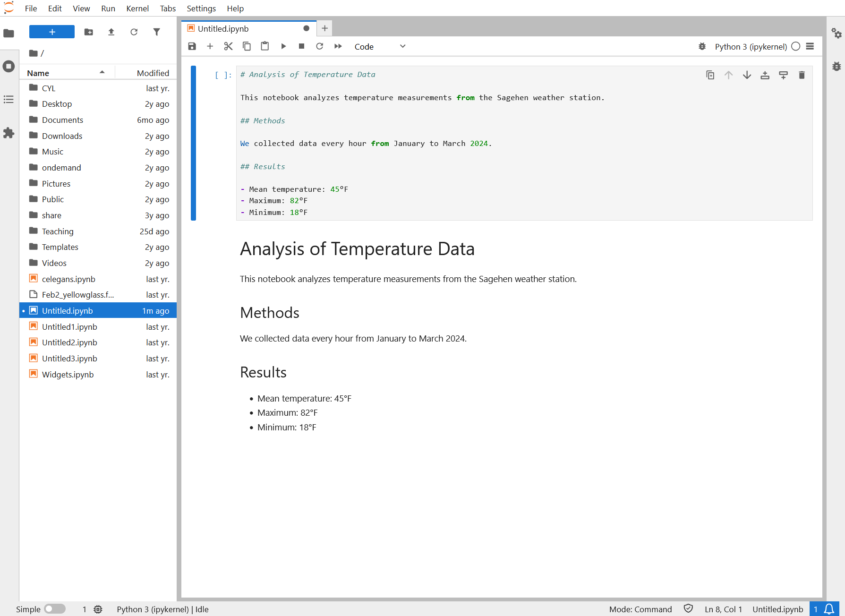The height and width of the screenshot is (616, 845).
Task: Toggle the Simple interface mode switch
Action: (55, 609)
